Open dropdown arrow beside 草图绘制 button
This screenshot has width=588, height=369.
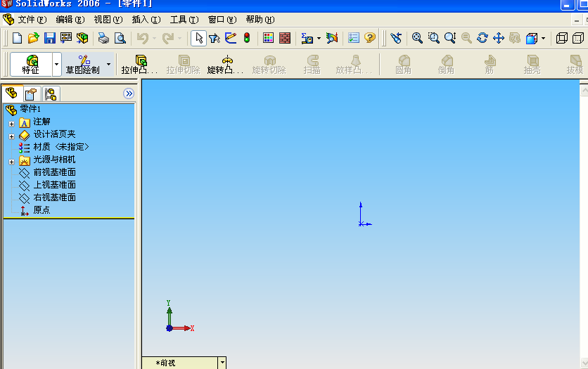(109, 65)
